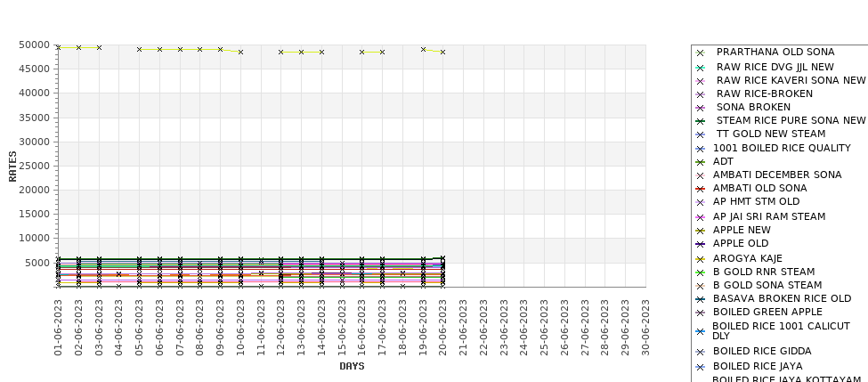Click the BOILED RICE 1001 CALICUT DLY marker
The width and height of the screenshot is (868, 382).
point(701,332)
